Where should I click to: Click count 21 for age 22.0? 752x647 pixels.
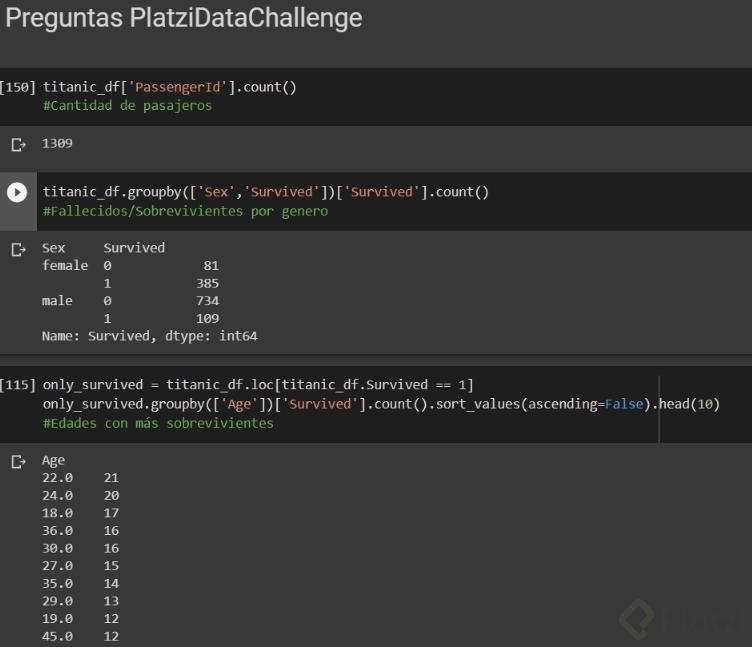[111, 478]
